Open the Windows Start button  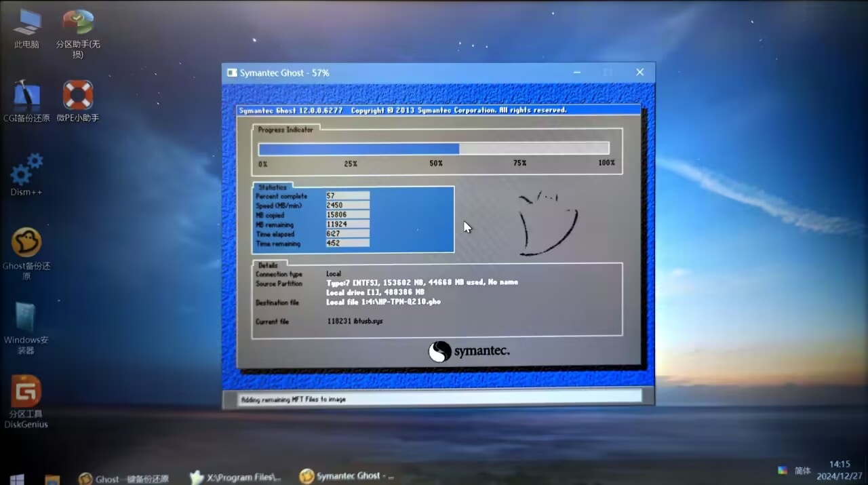point(17,479)
